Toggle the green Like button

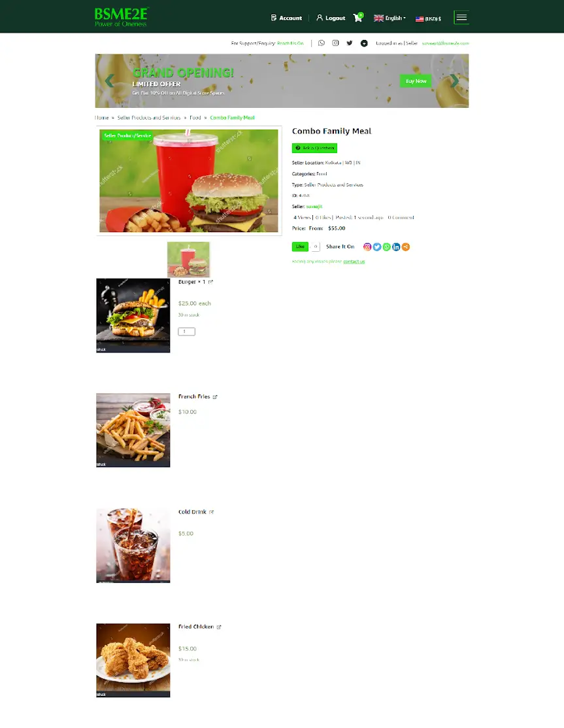click(x=300, y=247)
